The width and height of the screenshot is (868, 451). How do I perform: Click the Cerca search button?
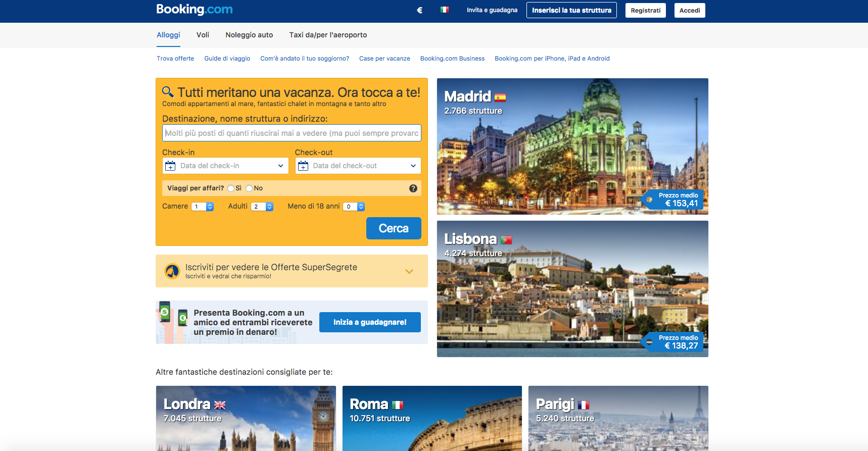tap(394, 228)
